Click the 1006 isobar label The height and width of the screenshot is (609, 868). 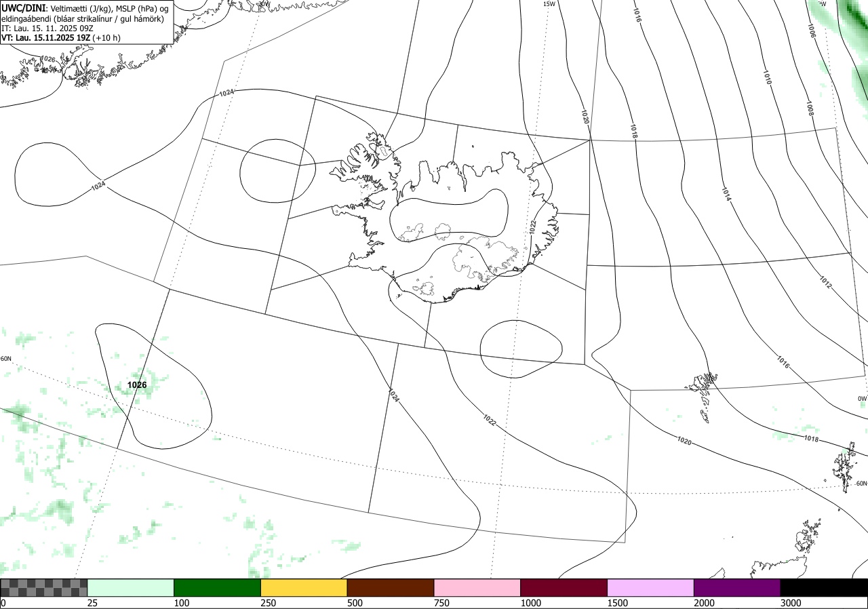point(812,31)
